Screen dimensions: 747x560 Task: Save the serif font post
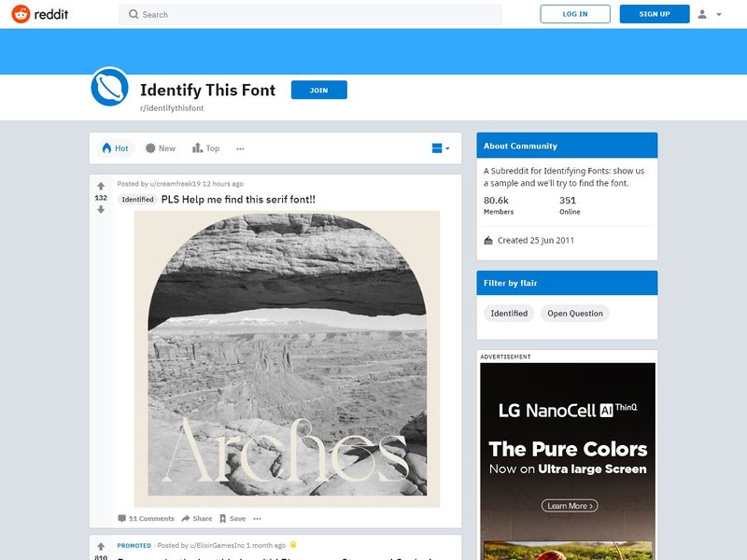[233, 519]
